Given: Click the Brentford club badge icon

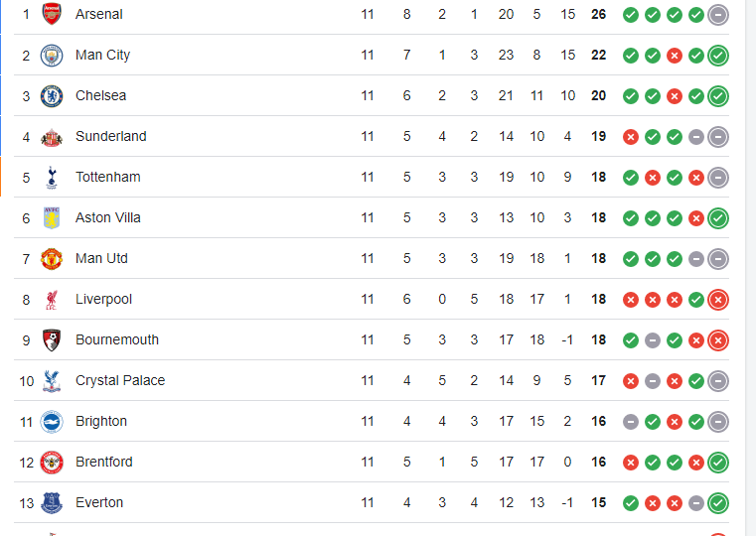Looking at the screenshot, I should (x=52, y=463).
